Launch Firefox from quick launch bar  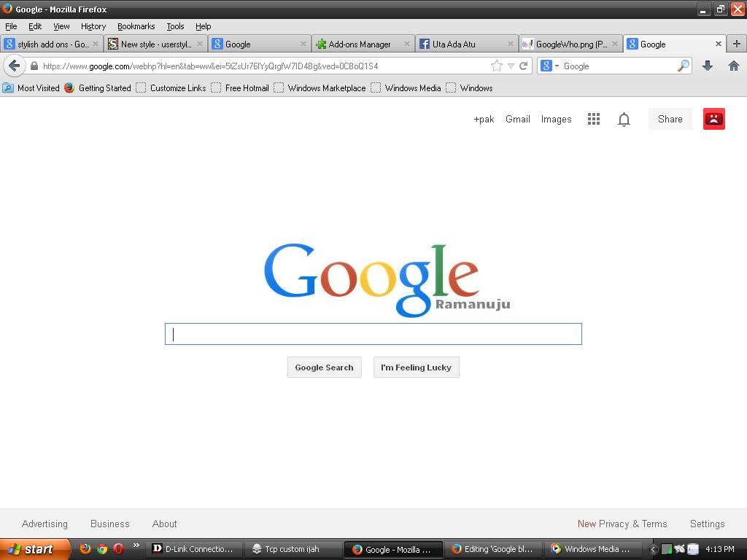85,548
